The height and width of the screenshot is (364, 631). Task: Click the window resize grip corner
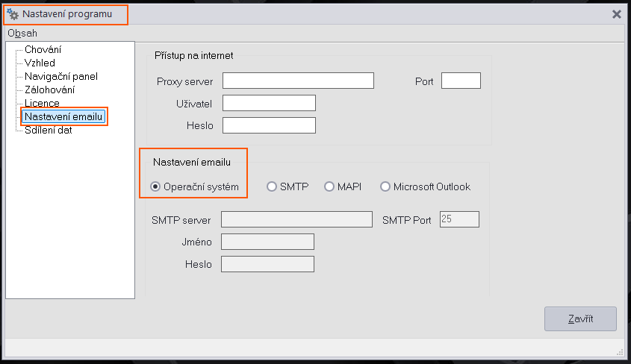pos(620,352)
